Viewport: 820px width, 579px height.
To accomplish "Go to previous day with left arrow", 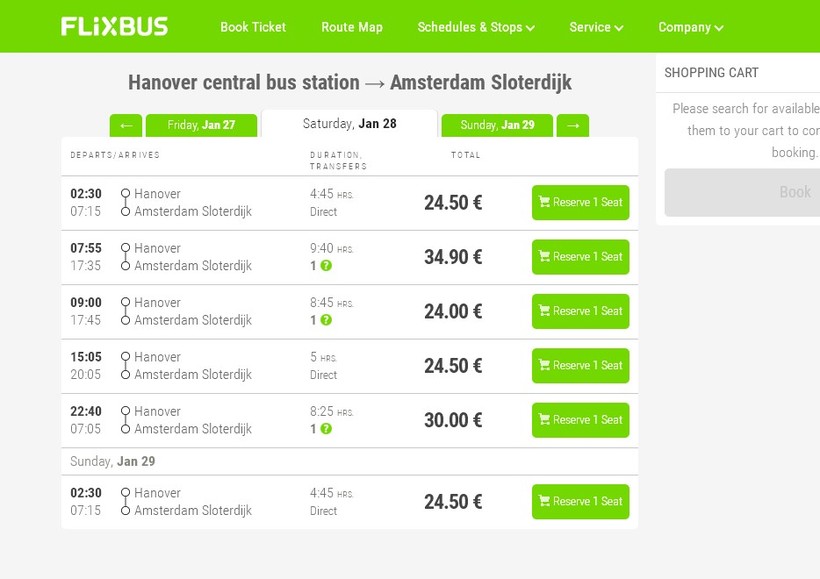I will pyautogui.click(x=126, y=126).
